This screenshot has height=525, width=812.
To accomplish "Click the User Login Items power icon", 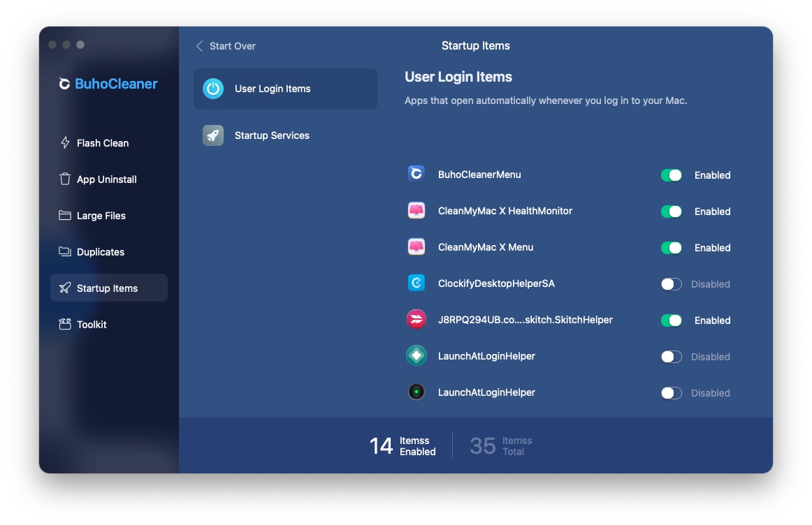I will [213, 89].
